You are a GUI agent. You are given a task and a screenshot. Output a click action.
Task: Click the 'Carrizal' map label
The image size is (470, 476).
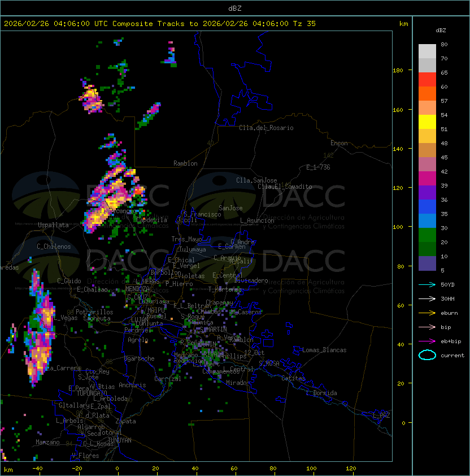(167, 379)
